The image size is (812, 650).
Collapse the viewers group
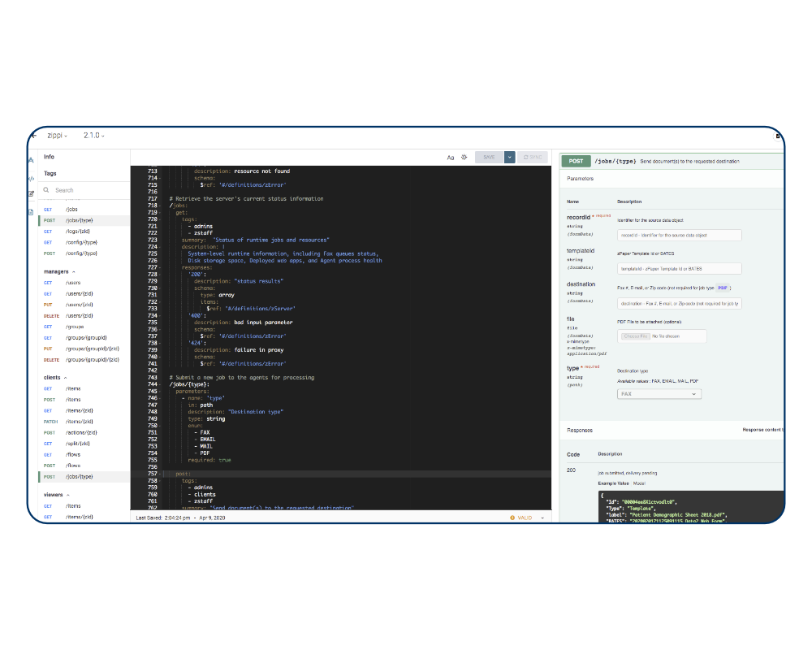tap(68, 495)
